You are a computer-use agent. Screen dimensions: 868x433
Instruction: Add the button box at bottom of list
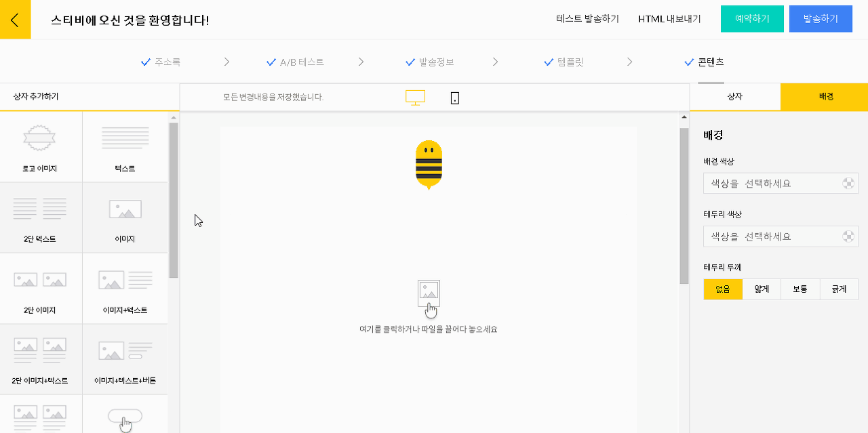coord(125,415)
